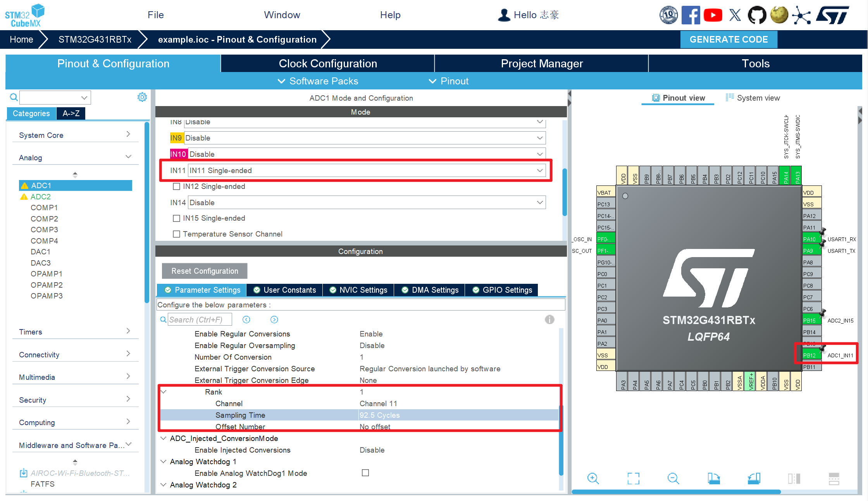
Task: Enable the IN12 Single-ended checkbox
Action: 176,187
